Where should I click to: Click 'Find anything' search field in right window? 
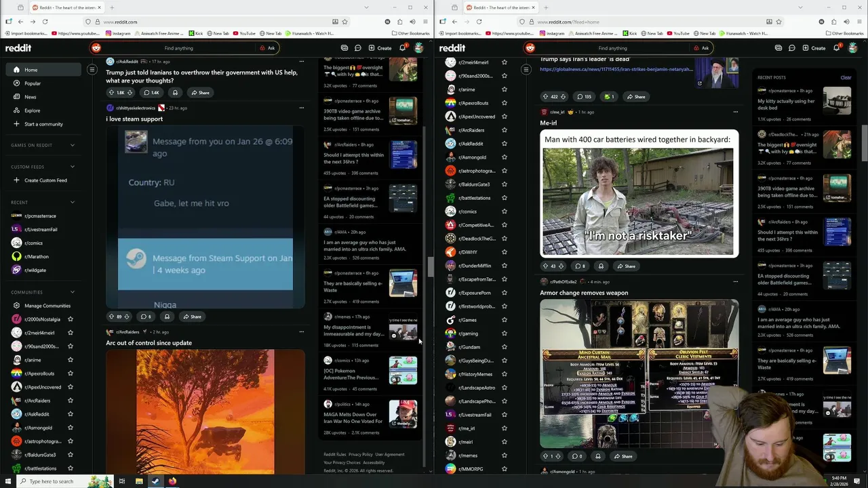(613, 48)
